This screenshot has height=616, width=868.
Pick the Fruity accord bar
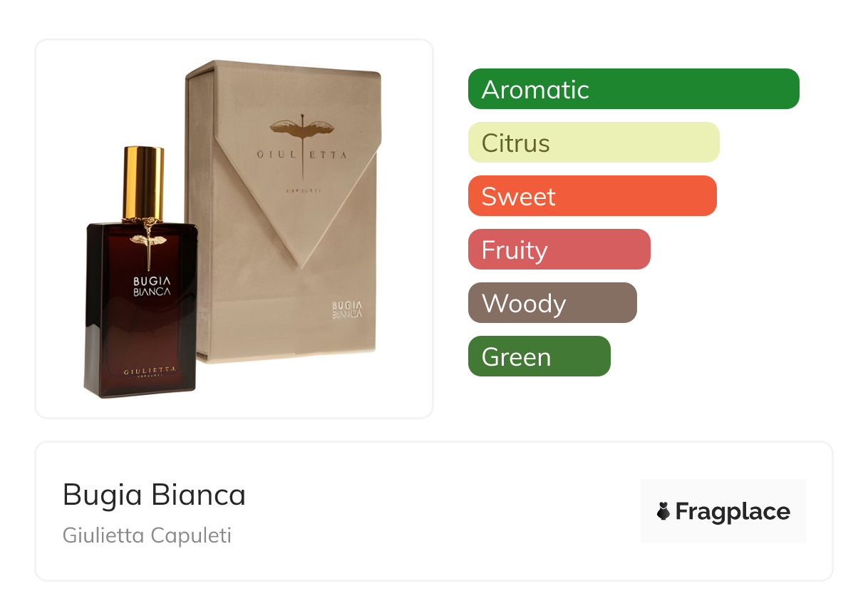pos(559,250)
